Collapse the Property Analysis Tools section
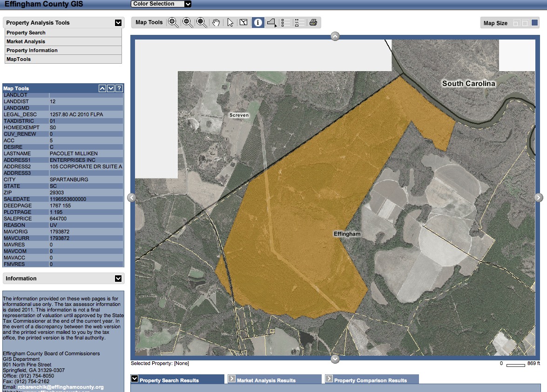Screen dimensions: 547x392 pos(118,23)
